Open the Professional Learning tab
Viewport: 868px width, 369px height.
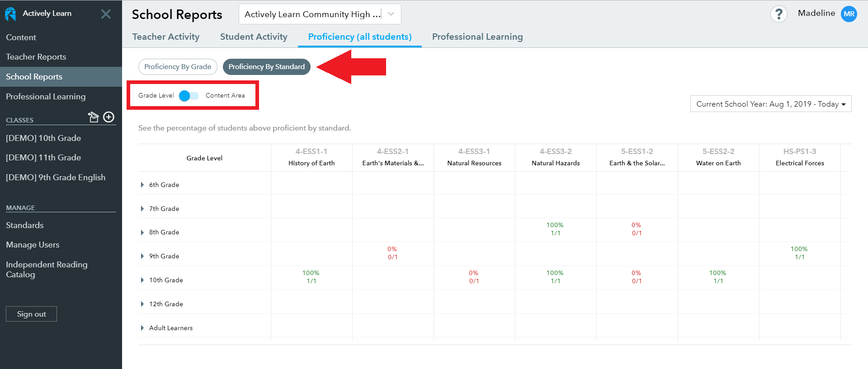[x=477, y=37]
